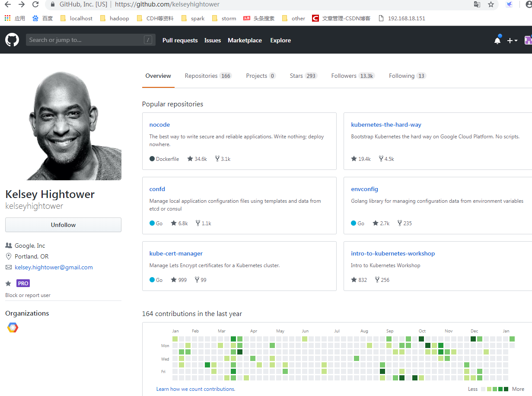Click Kelsey Hightower's profile photo
The image size is (532, 396).
point(63,122)
